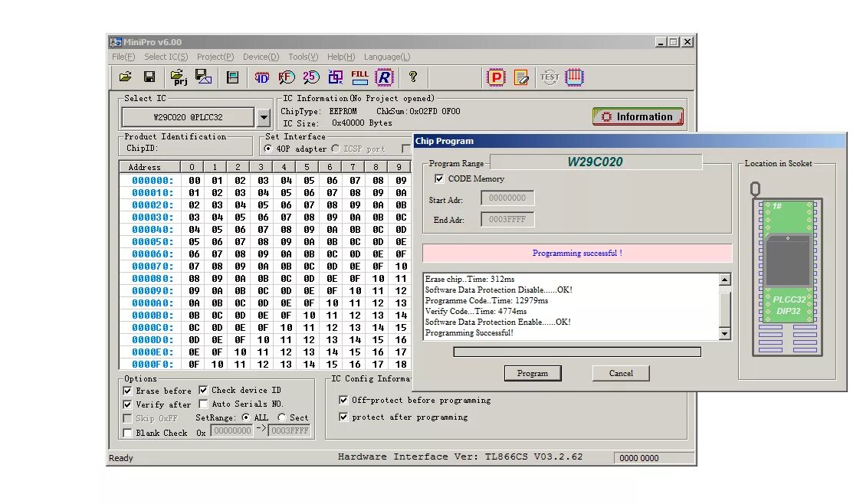863x504 pixels.
Task: Click log scrollbar up arrow
Action: [725, 280]
